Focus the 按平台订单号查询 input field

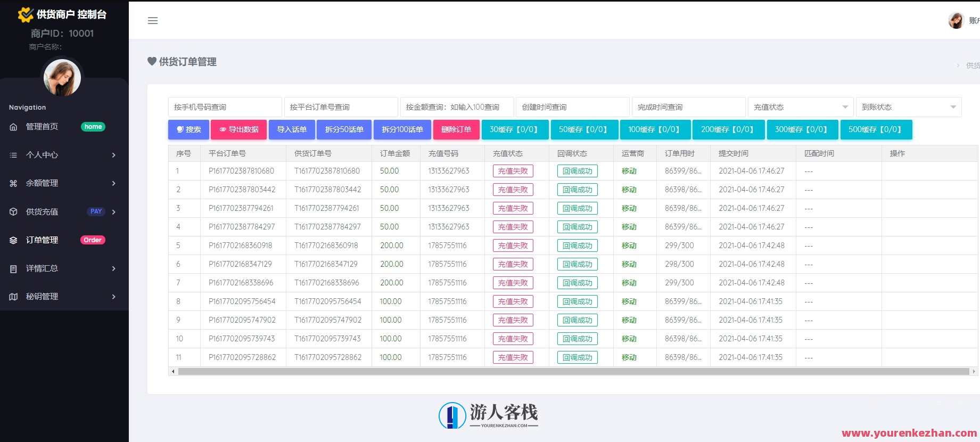[341, 107]
